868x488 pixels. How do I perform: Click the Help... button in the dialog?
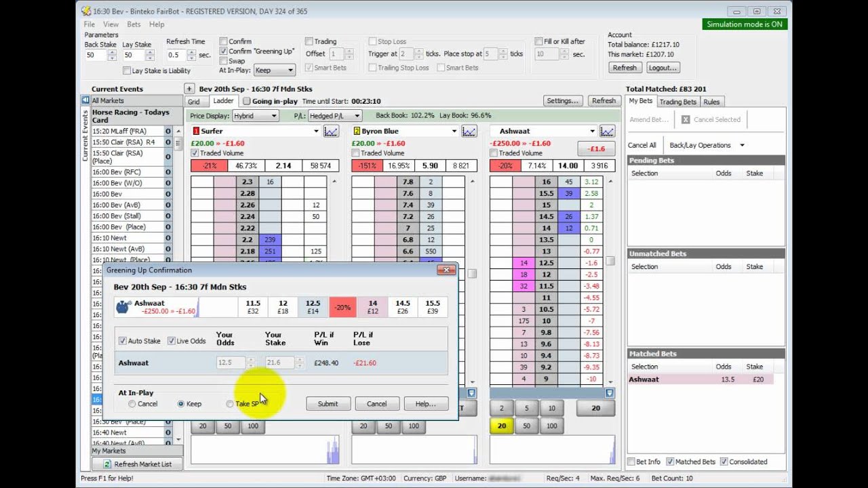click(425, 404)
